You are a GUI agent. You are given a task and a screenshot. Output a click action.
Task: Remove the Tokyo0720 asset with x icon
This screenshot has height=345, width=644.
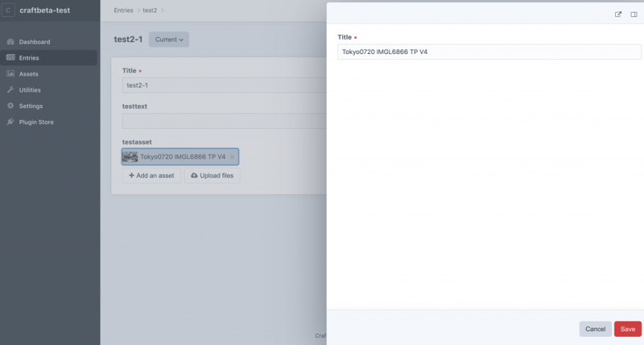(x=232, y=157)
